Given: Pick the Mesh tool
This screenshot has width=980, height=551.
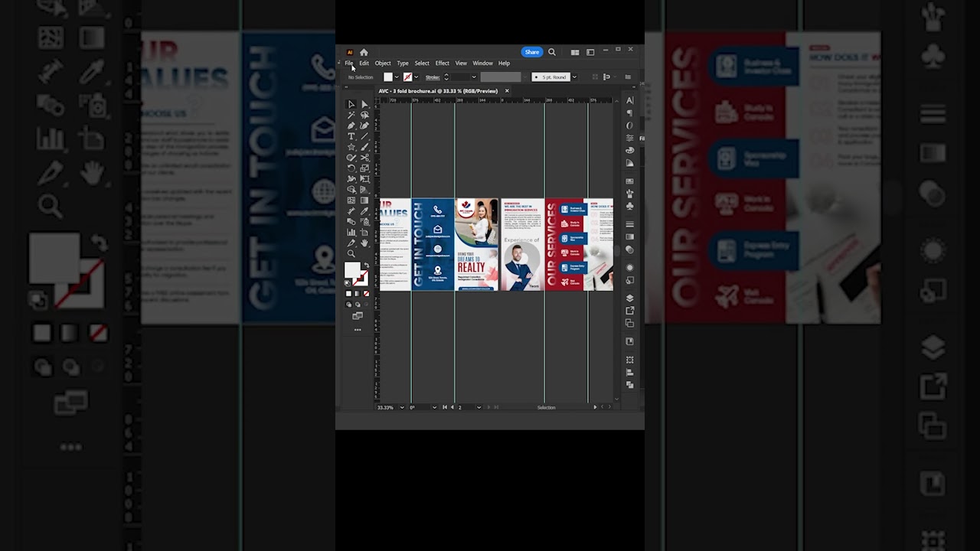Looking at the screenshot, I should pos(351,201).
